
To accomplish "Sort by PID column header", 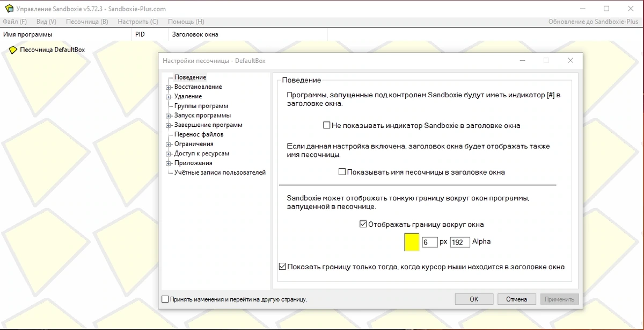I will 149,34.
